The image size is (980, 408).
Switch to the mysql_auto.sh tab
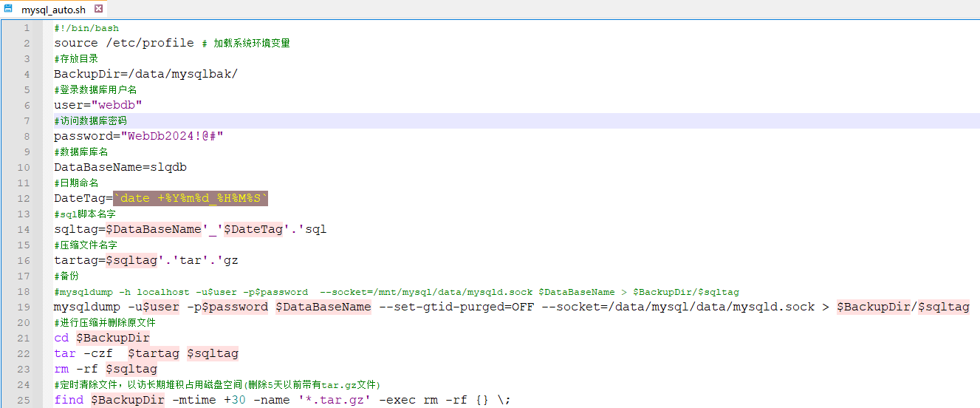click(53, 10)
